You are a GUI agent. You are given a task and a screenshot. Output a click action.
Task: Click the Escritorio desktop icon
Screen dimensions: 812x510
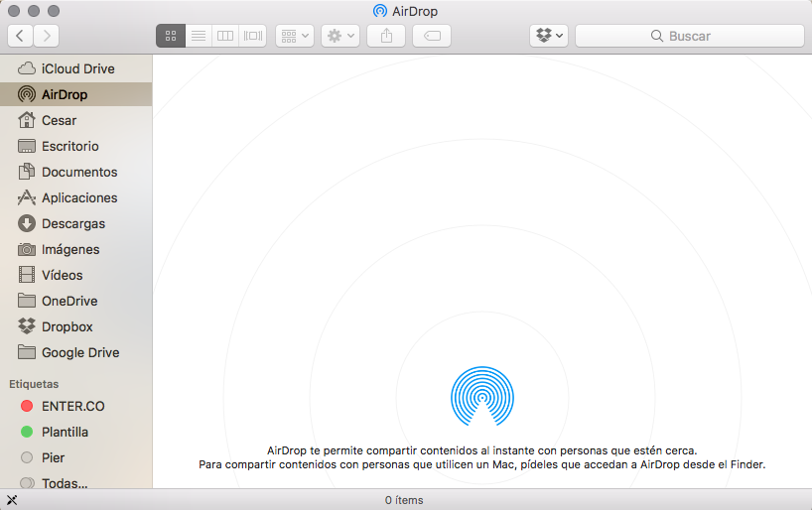27,146
